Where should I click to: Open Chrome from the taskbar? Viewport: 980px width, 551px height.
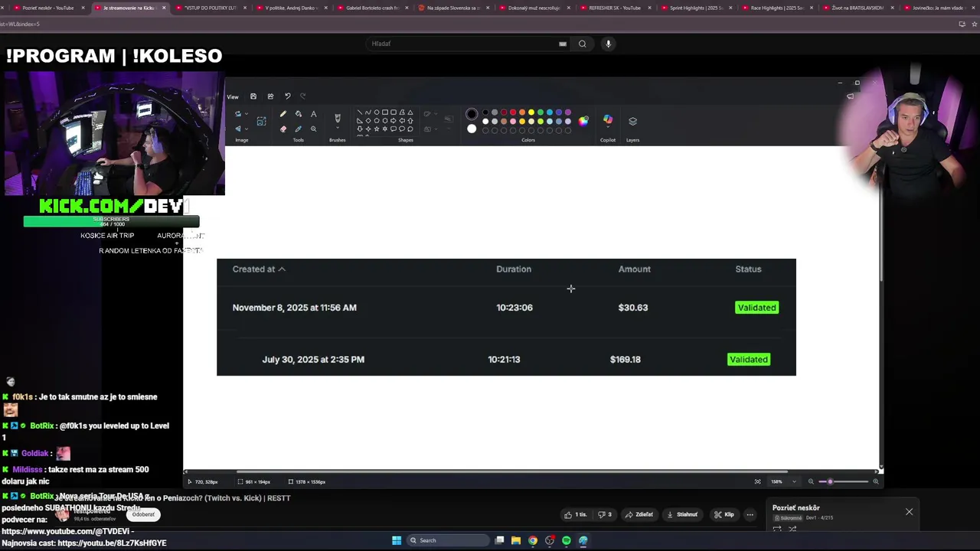pos(533,540)
